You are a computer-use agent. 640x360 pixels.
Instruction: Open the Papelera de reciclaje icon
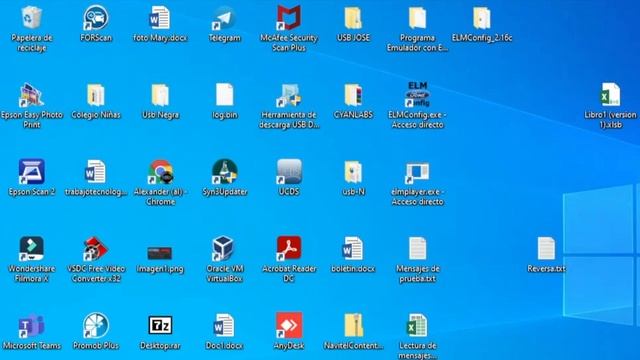point(31,18)
